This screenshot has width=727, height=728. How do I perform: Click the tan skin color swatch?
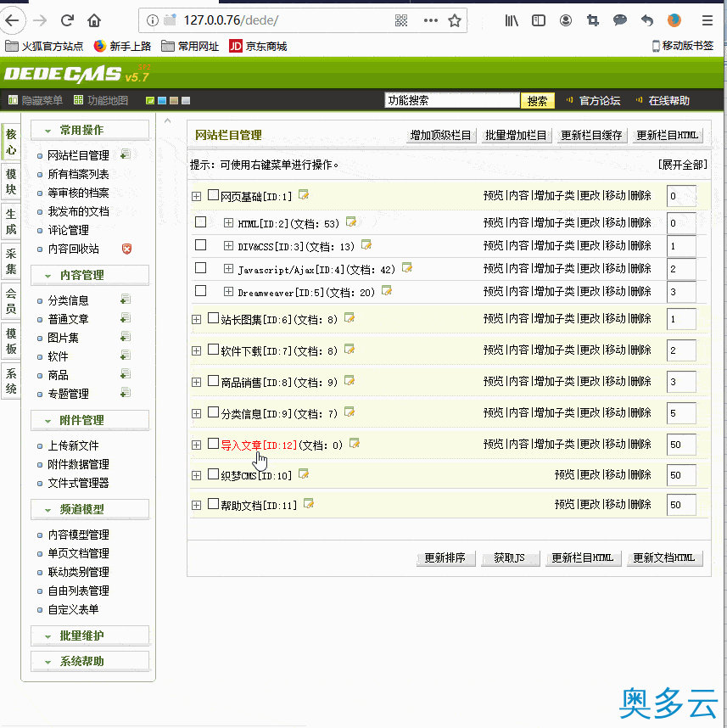point(174,101)
